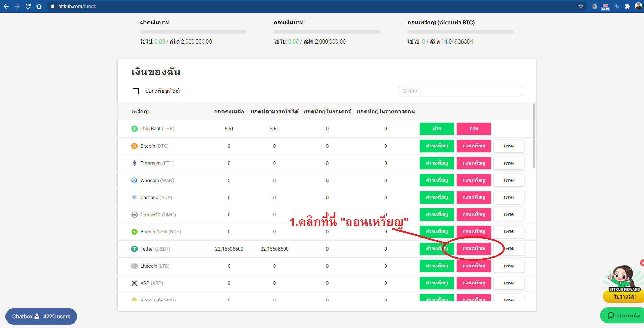
Task: Click the coin withdrawal BTC limit bar
Action: pos(461,32)
